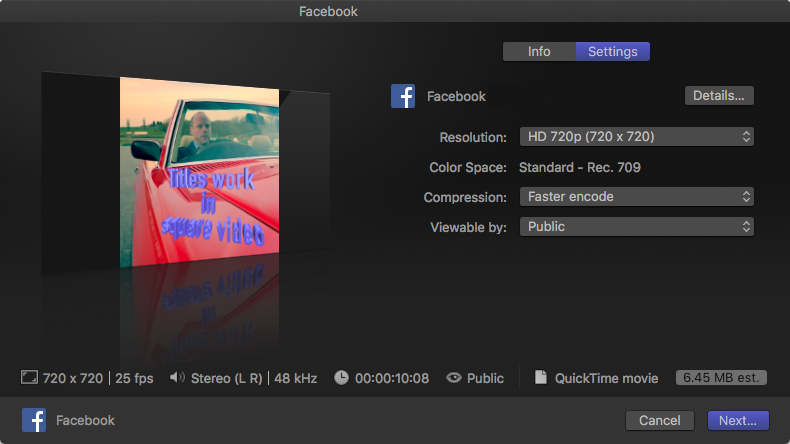Open the Details... button

[719, 96]
